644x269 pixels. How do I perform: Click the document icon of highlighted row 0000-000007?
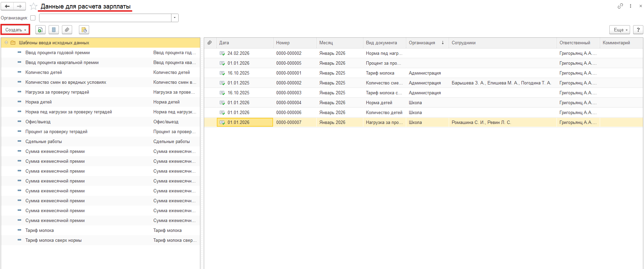tap(222, 123)
